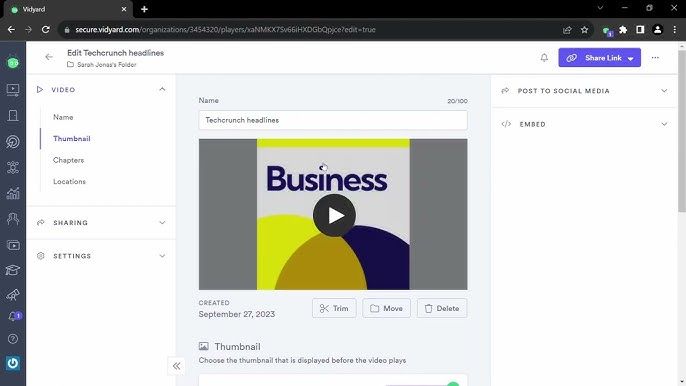Select Thumbnail in the video menu
The height and width of the screenshot is (386, 686).
[x=72, y=139]
